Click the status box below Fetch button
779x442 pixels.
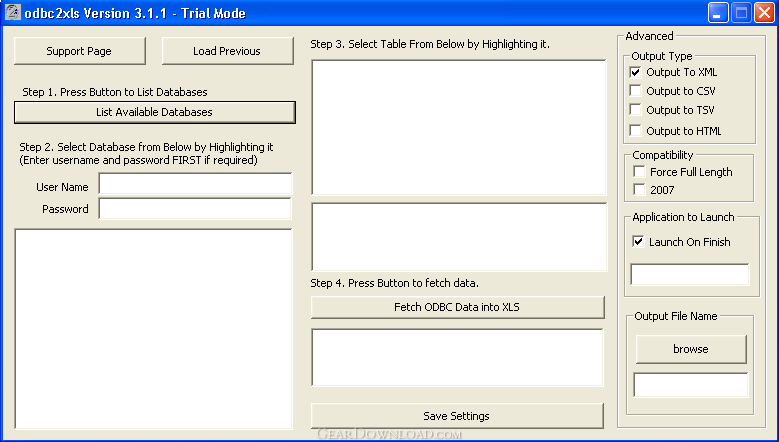458,357
